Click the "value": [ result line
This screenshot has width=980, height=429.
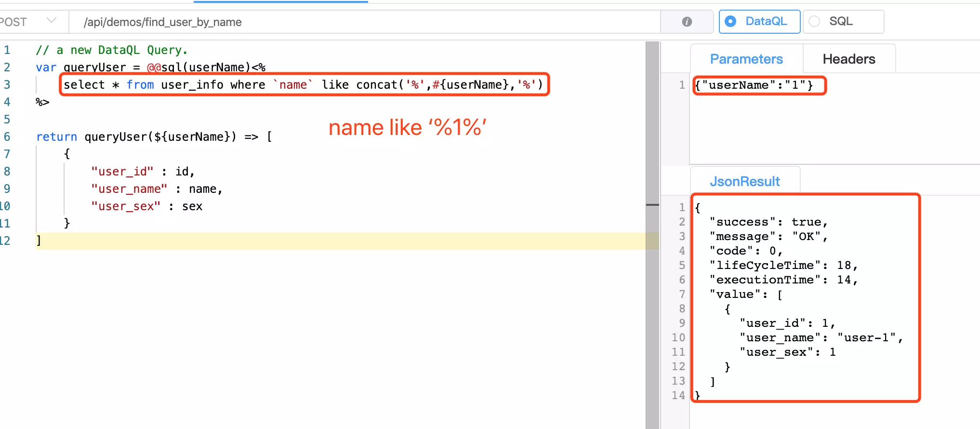746,294
